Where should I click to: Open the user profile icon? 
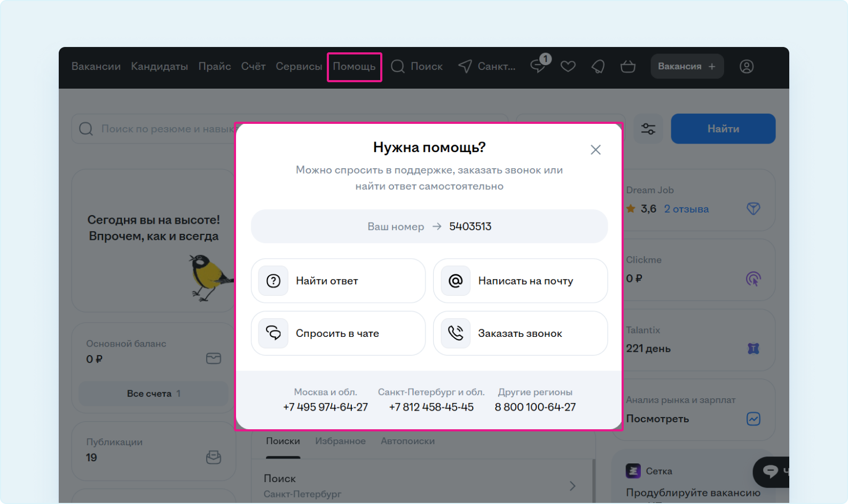(x=747, y=66)
